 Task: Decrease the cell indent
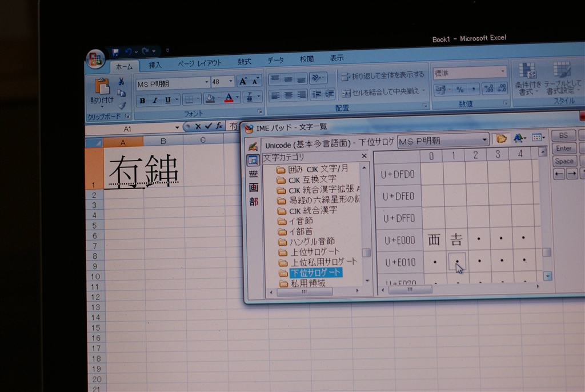pyautogui.click(x=316, y=94)
